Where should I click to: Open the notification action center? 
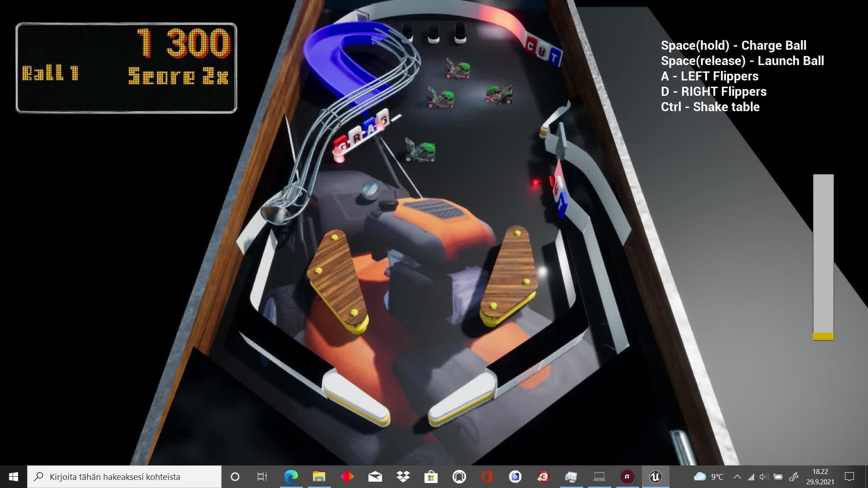point(849,477)
